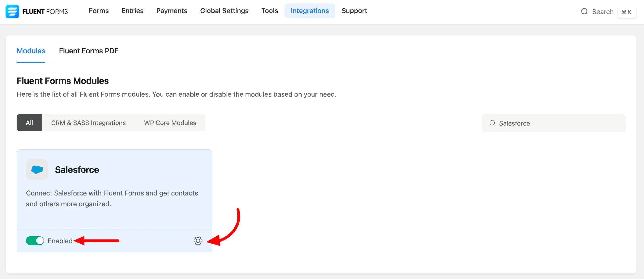Switch the Salesforce module state using its toggle

35,241
